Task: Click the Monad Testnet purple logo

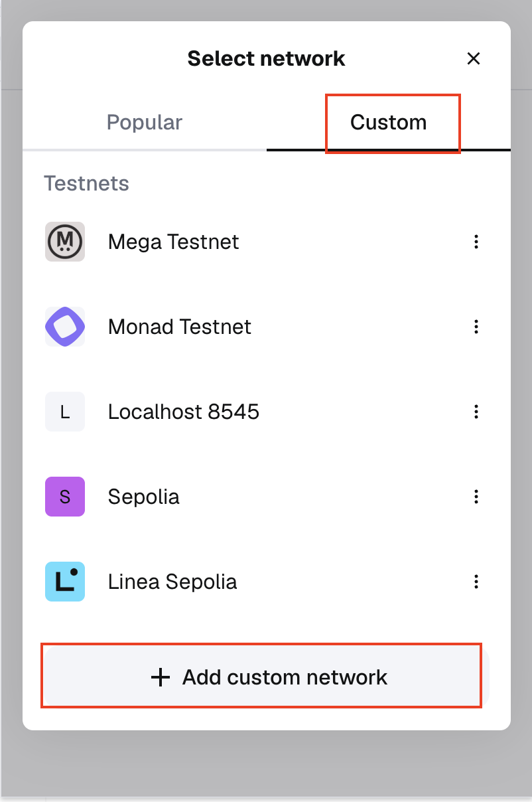Action: click(x=65, y=327)
